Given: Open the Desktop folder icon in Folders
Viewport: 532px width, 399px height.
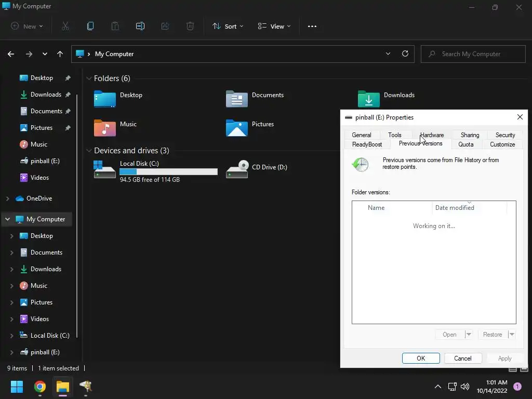Looking at the screenshot, I should click(x=105, y=99).
